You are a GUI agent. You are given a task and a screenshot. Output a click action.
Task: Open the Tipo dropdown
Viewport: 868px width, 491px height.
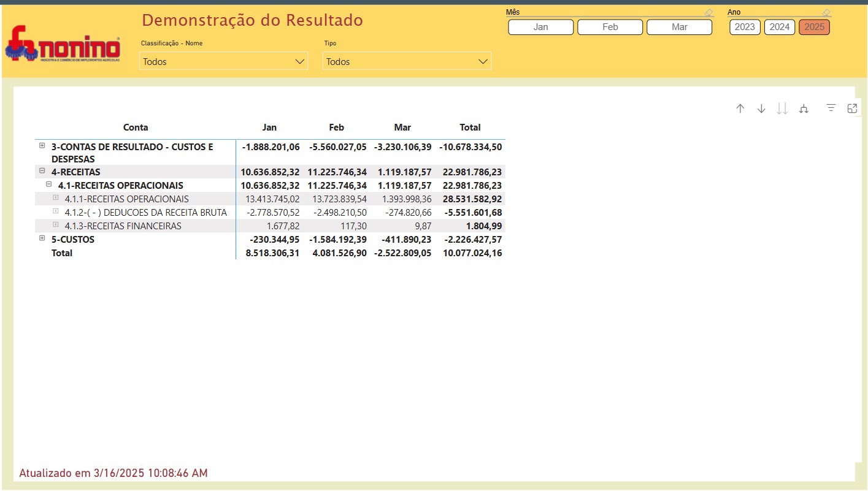[x=407, y=61]
